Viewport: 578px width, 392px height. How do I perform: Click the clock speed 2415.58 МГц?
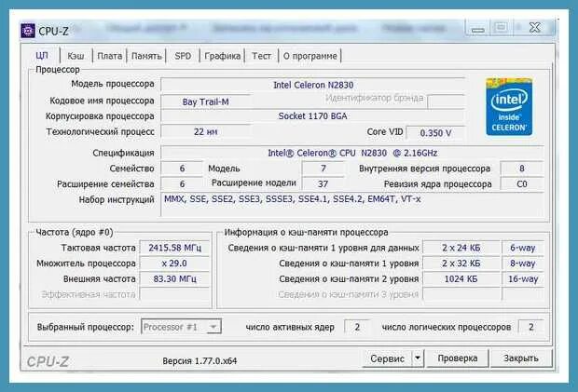[174, 248]
